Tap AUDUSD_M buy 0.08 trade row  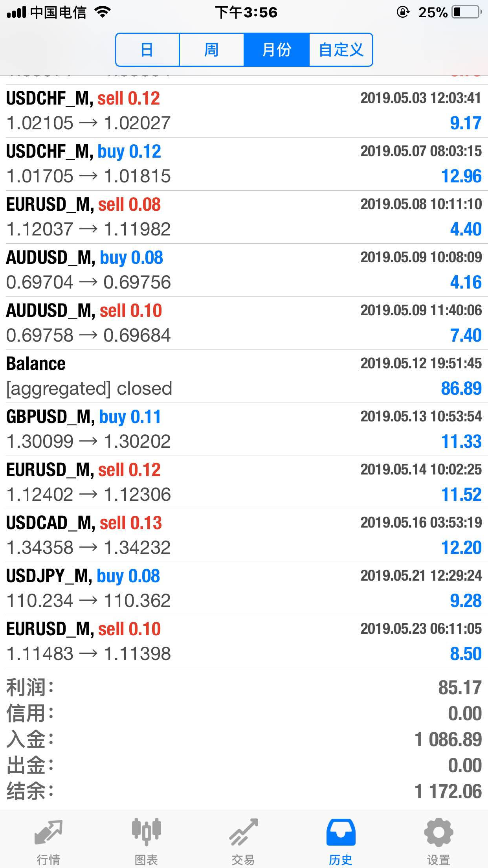(x=244, y=270)
